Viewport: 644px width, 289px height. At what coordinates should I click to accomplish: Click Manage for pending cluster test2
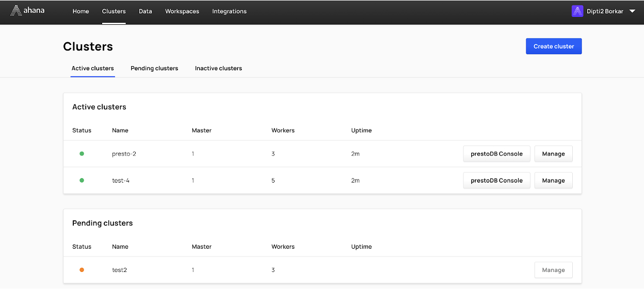point(553,270)
